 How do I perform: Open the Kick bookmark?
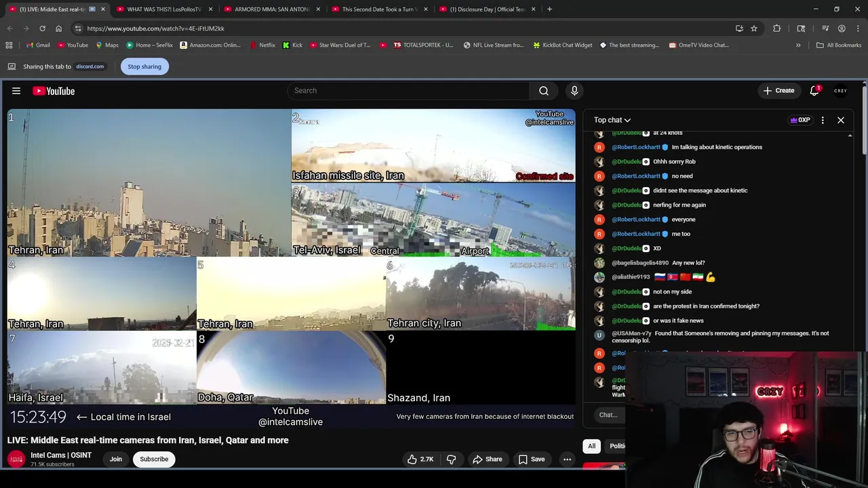(x=292, y=45)
